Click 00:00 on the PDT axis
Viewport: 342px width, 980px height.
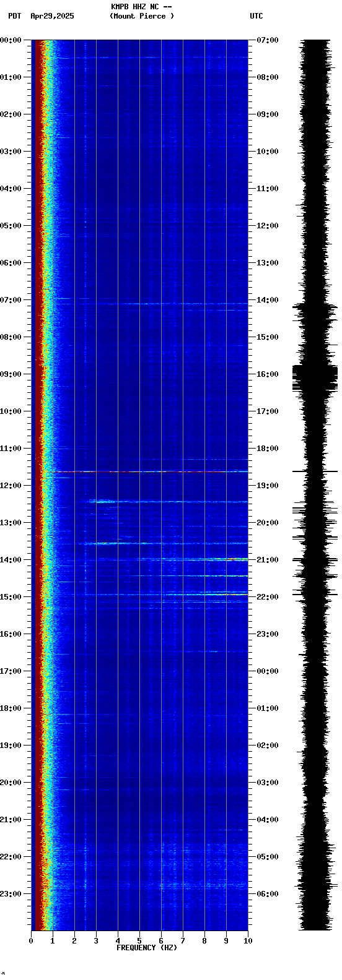pos(11,40)
